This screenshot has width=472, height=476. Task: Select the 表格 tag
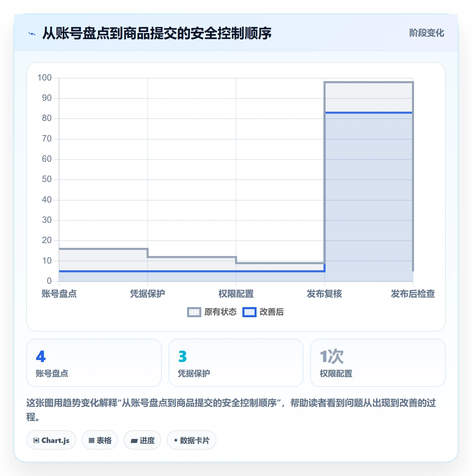click(x=100, y=440)
